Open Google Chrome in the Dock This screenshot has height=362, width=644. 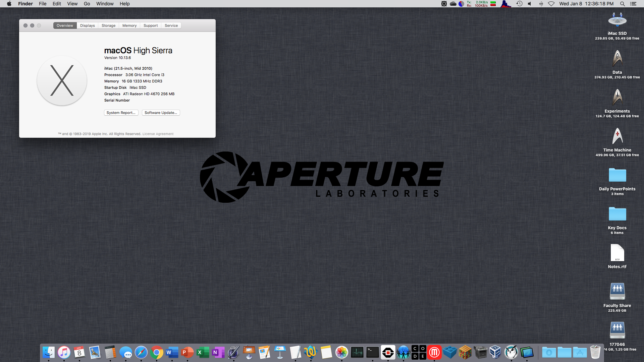(157, 352)
